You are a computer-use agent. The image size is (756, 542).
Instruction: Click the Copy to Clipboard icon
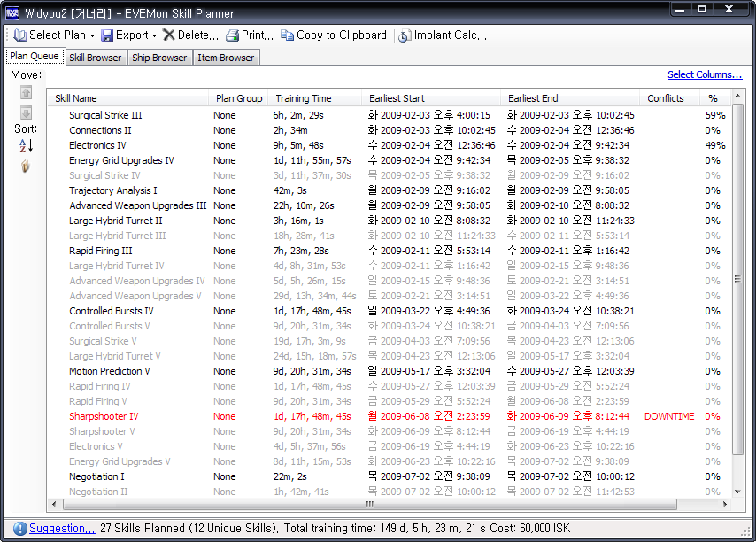288,35
